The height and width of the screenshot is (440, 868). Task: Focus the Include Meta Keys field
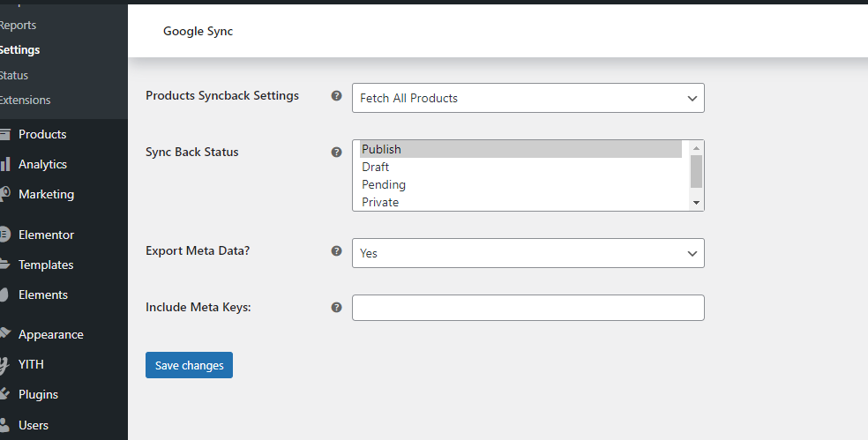pos(528,308)
